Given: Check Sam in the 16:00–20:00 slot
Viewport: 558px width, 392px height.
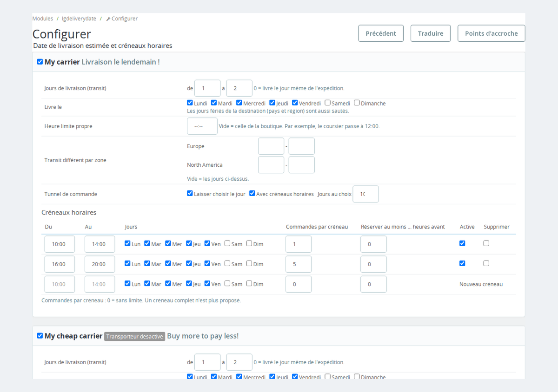Looking at the screenshot, I should click(227, 263).
